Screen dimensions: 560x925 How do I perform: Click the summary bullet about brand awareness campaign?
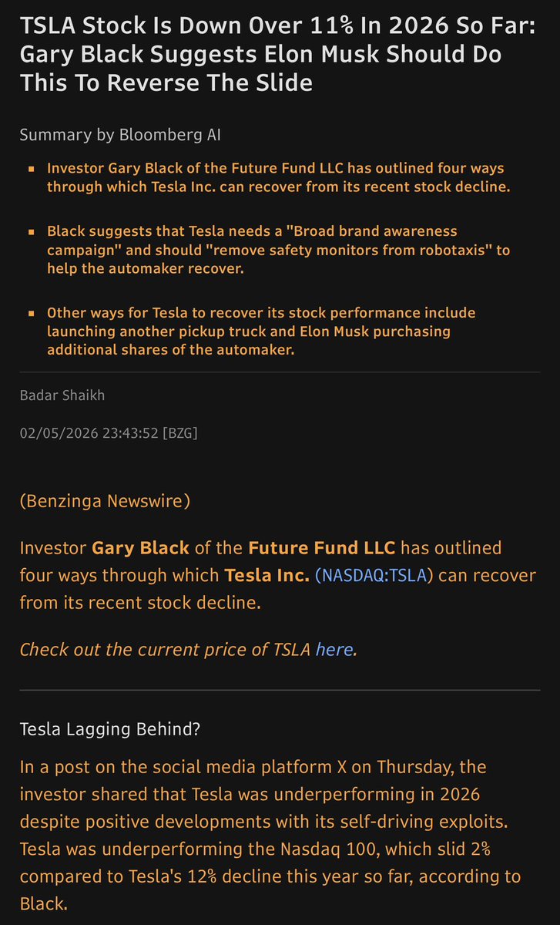pos(277,250)
